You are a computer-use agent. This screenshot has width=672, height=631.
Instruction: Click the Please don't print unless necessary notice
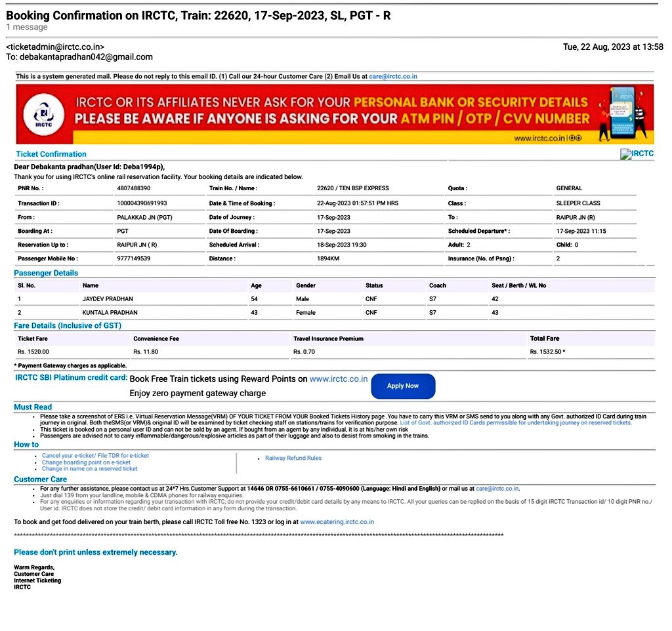[96, 552]
